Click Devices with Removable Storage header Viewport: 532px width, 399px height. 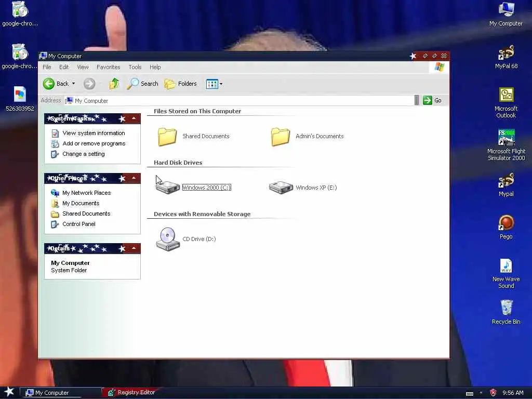click(x=202, y=214)
